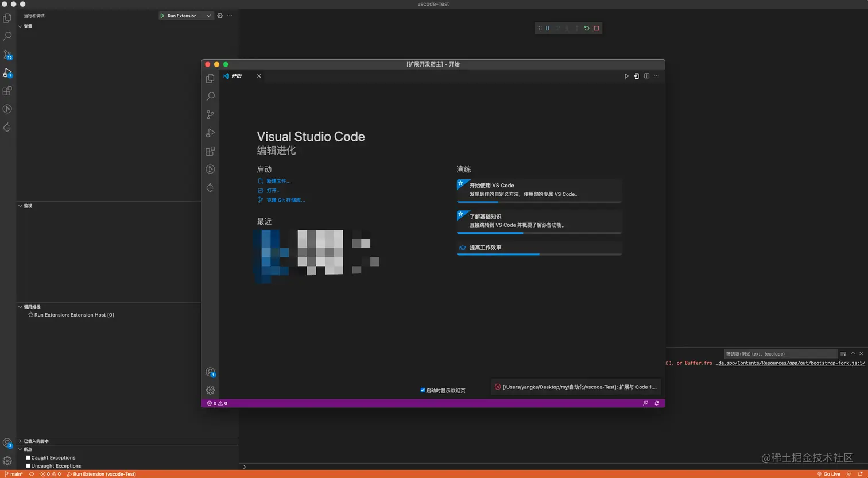Focus the debug console filter input
The width and height of the screenshot is (868, 478).
(x=780, y=354)
